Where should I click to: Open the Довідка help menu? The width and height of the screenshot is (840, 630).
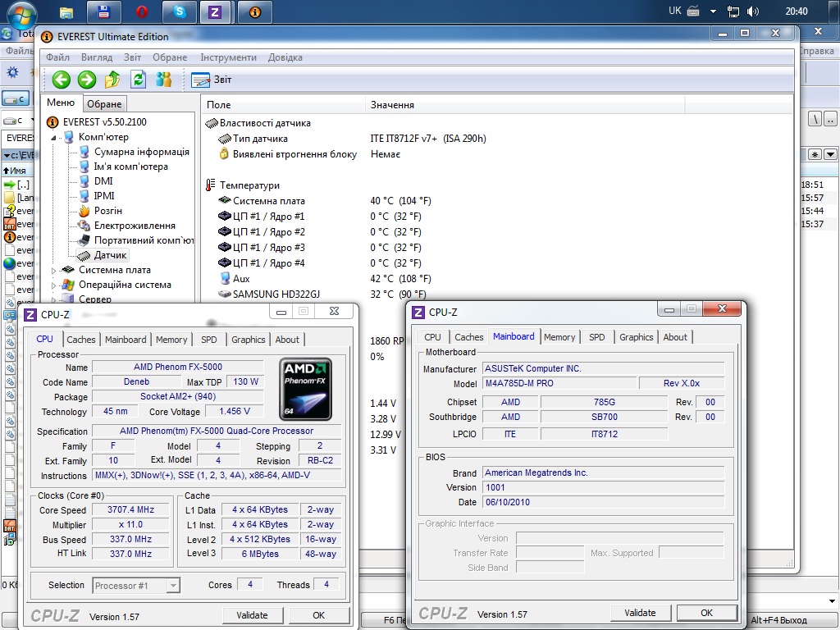click(x=285, y=57)
